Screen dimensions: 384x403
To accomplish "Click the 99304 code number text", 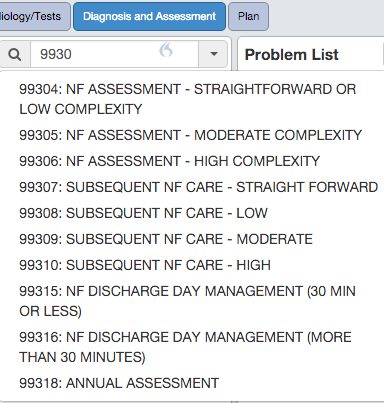I will point(38,89).
